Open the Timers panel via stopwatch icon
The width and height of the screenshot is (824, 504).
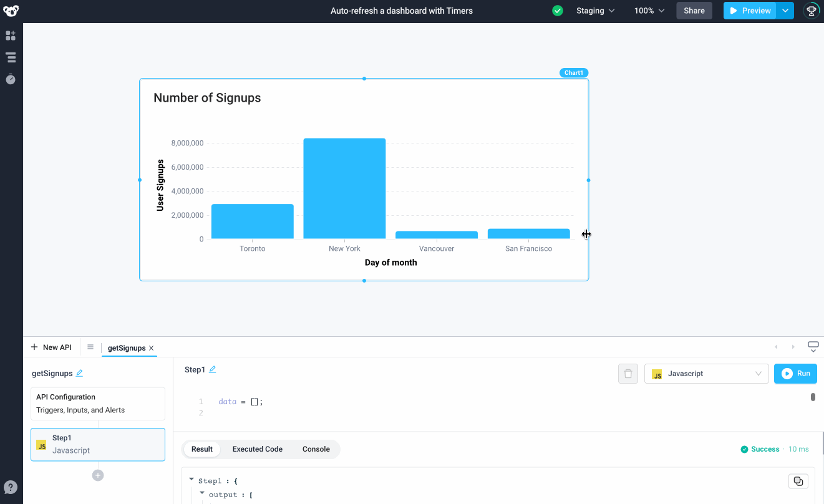11,79
